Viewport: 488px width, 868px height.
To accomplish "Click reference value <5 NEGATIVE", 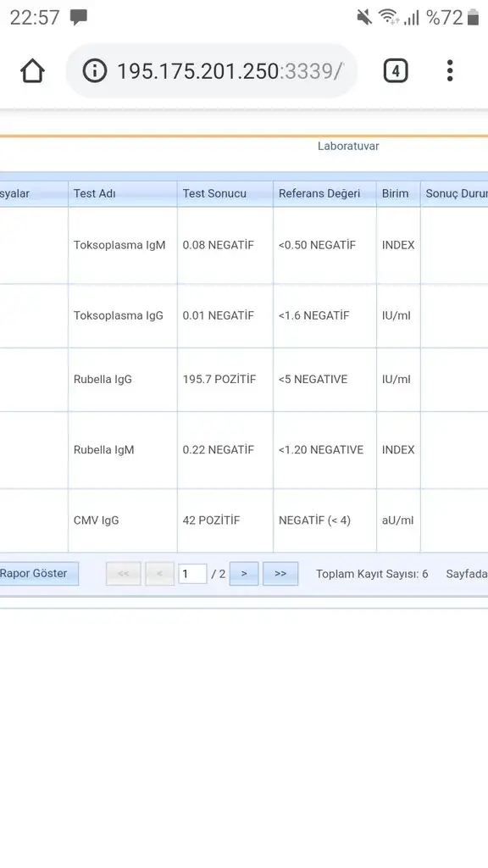I will pos(313,379).
